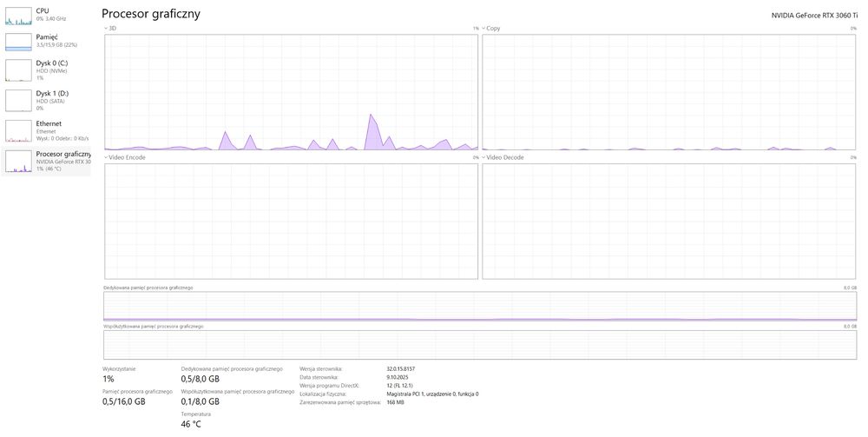Click the Temperatura label
This screenshot has height=437, width=868.
pyautogui.click(x=196, y=414)
